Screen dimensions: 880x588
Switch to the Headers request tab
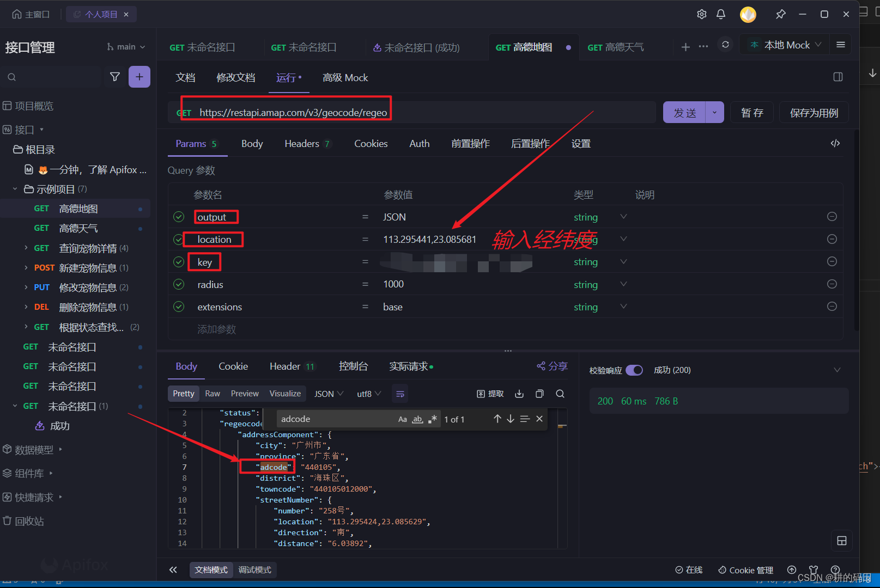click(307, 143)
